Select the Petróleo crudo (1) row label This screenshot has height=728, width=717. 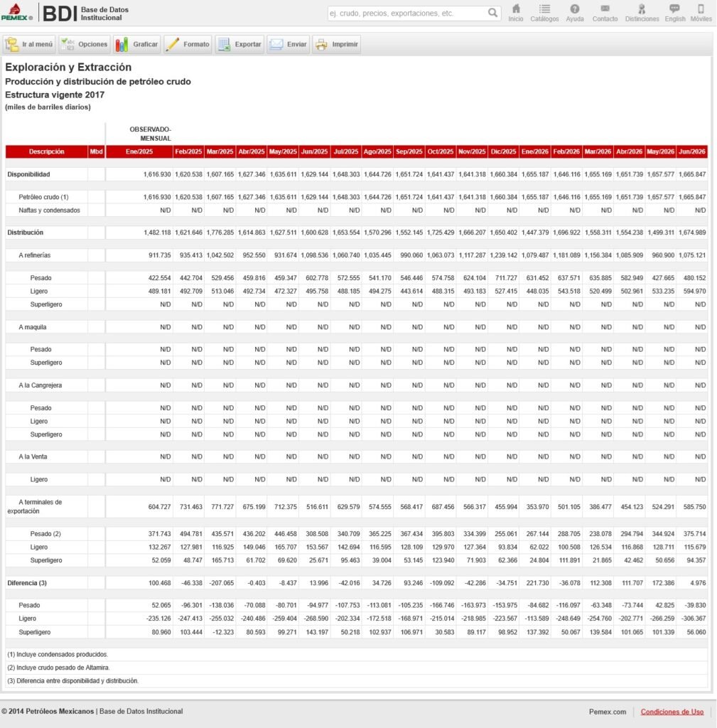(x=43, y=197)
